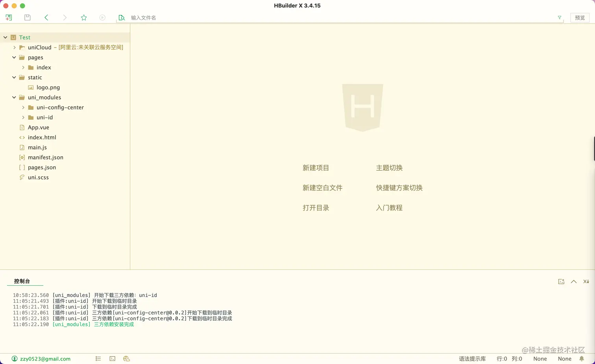
Task: Collapse the static folder arrow
Action: pos(14,78)
